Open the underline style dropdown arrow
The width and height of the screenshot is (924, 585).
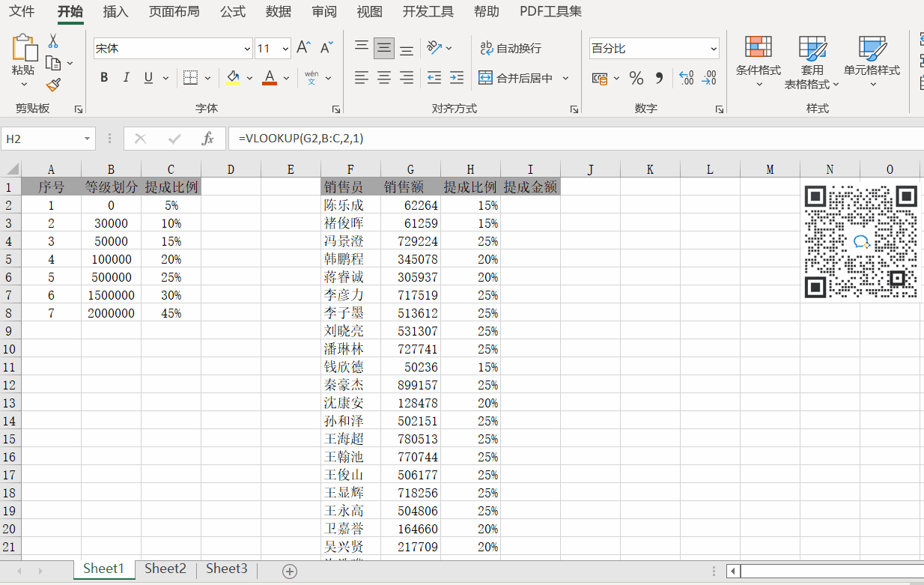coord(165,77)
